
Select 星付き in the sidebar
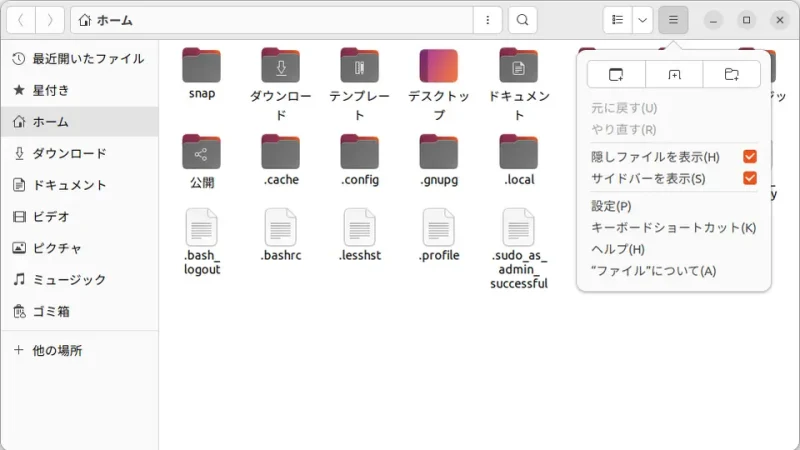click(50, 90)
